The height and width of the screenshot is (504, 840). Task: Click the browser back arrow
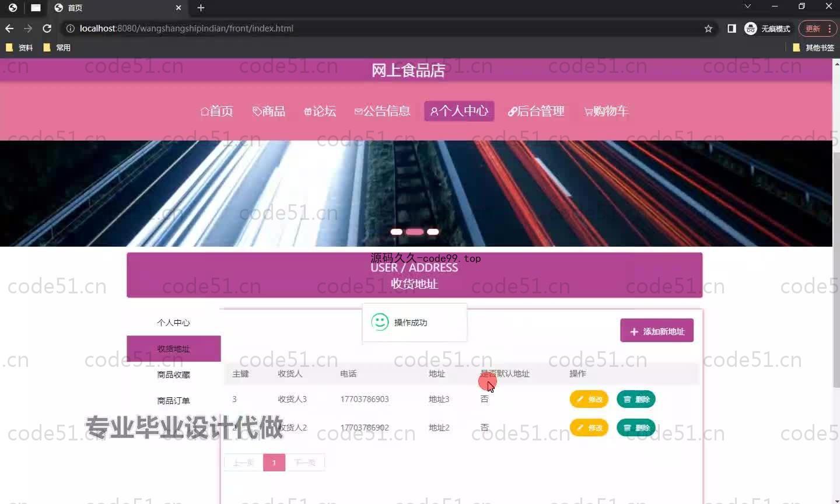9,28
